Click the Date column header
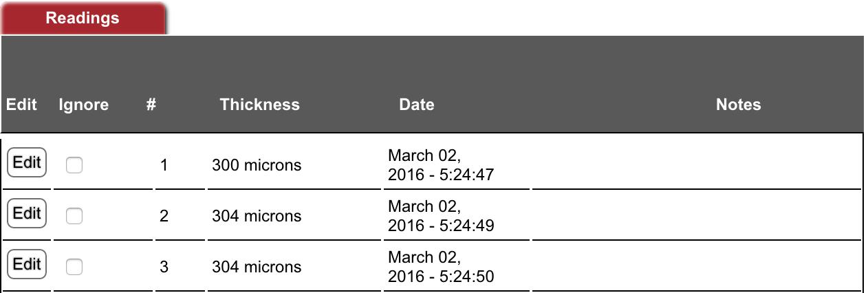The width and height of the screenshot is (868, 293). pyautogui.click(x=416, y=105)
